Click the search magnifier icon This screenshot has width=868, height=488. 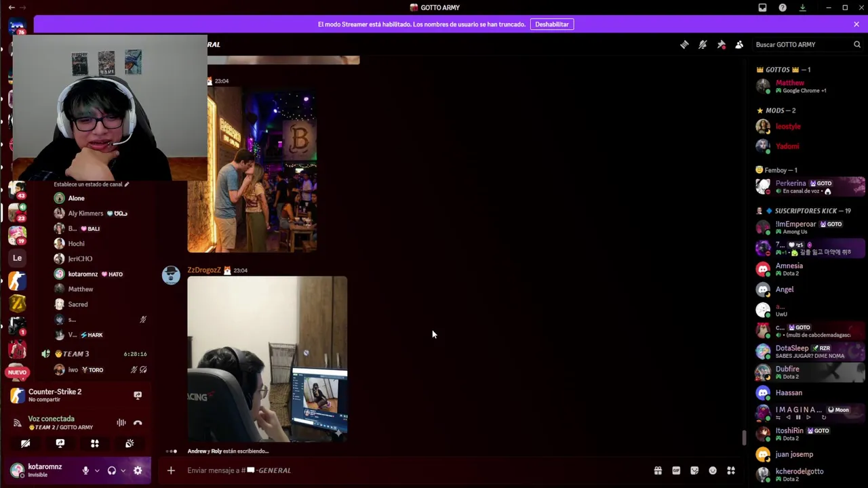857,45
